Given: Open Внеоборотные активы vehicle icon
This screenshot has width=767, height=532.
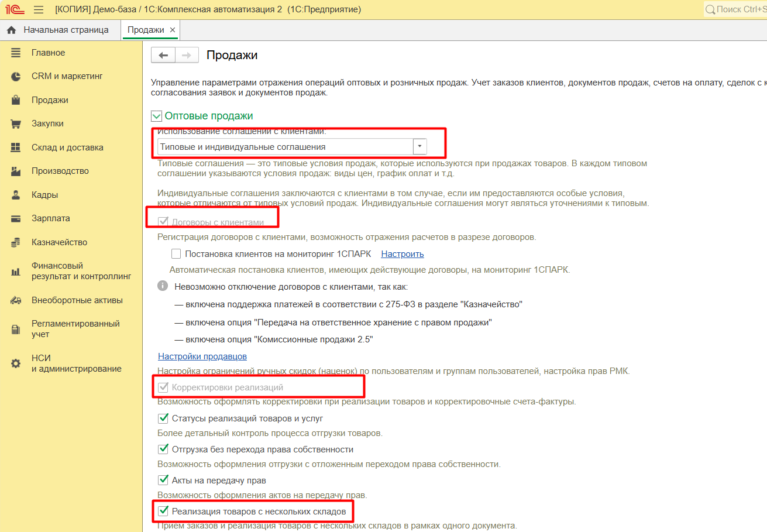Looking at the screenshot, I should tap(16, 300).
